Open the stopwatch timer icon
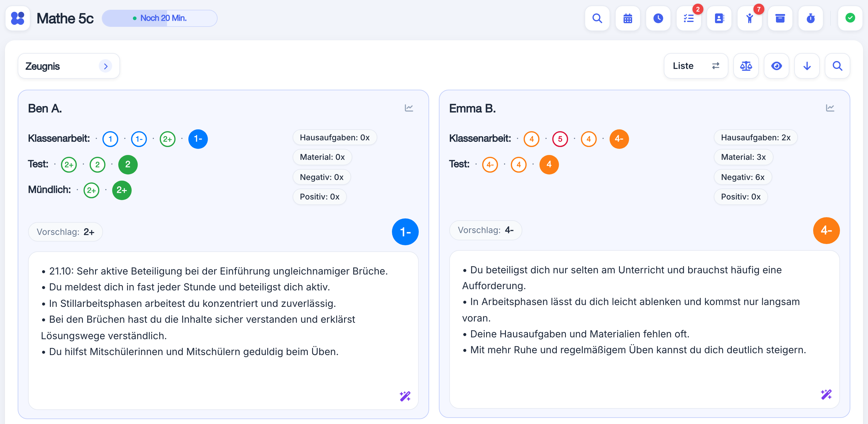This screenshot has width=868, height=424. click(810, 18)
